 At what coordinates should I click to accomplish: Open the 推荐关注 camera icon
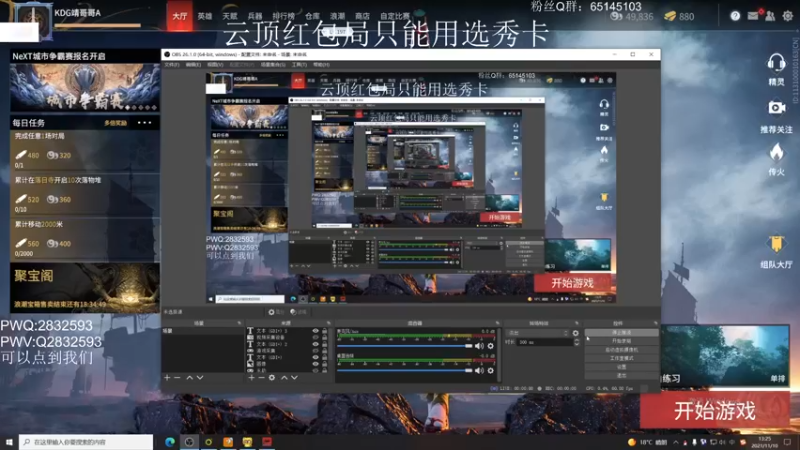tap(776, 108)
